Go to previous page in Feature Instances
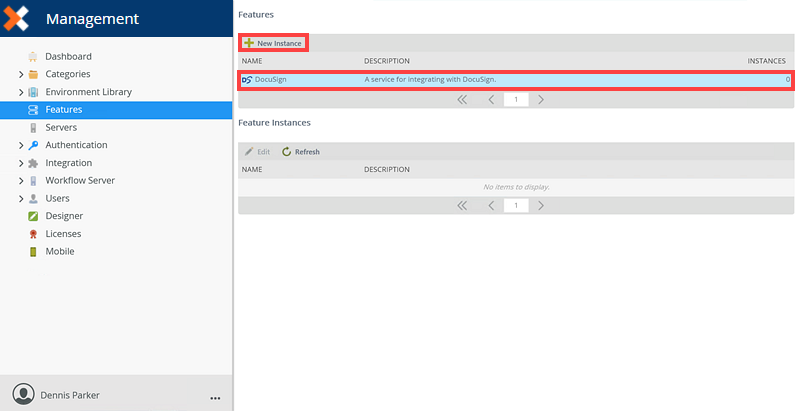This screenshot has width=800, height=411. pos(491,206)
